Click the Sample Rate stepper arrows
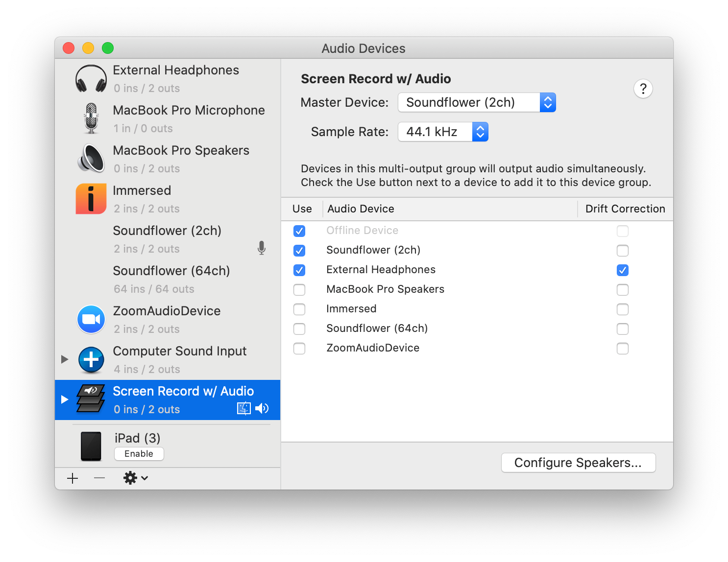728x562 pixels. [480, 132]
